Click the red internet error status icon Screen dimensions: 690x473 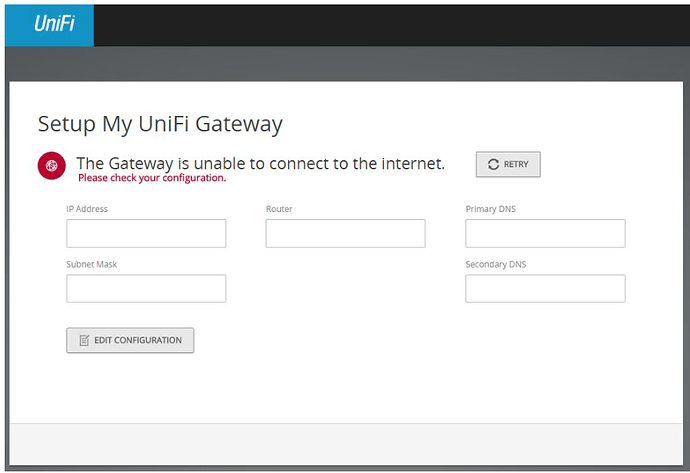(x=51, y=165)
